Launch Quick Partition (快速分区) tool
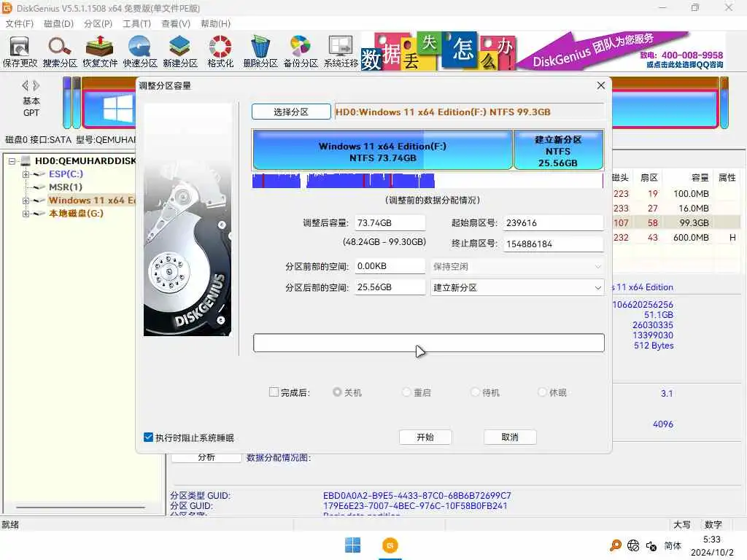The image size is (747, 560). [139, 52]
